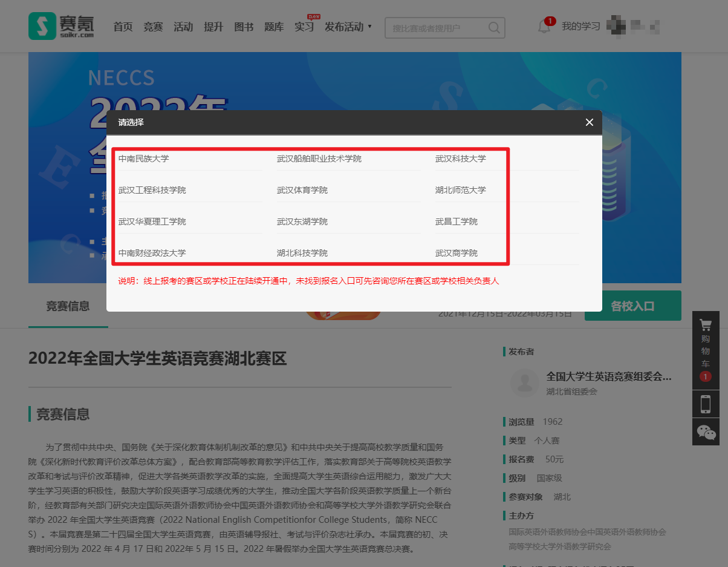728x567 pixels.
Task: Click the 各校入口 button
Action: coord(632,306)
